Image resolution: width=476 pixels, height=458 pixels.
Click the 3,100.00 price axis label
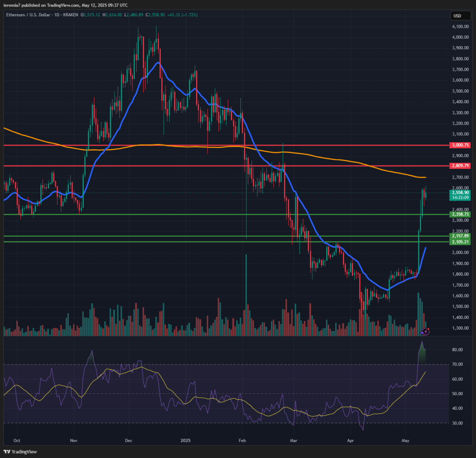point(460,134)
